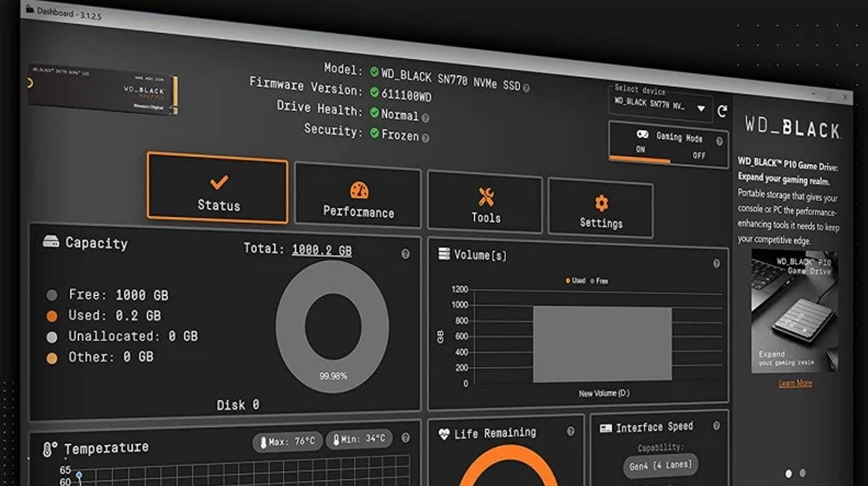Click the Unallocated legend swatch
This screenshot has width=868, height=486.
[52, 337]
